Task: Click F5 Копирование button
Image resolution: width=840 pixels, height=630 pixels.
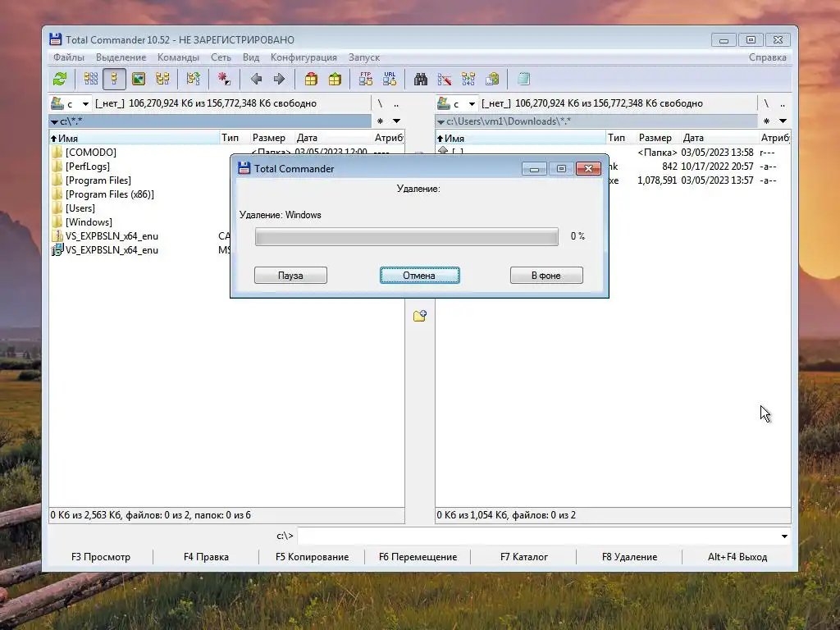Action: (x=312, y=557)
